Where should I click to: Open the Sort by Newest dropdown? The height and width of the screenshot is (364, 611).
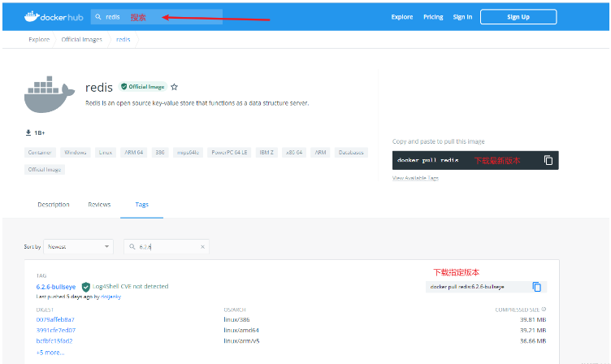[x=78, y=247]
